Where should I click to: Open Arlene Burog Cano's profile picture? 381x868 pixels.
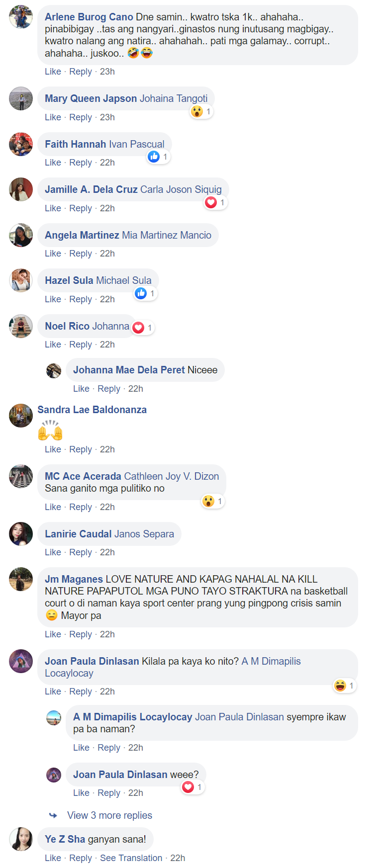(x=21, y=17)
